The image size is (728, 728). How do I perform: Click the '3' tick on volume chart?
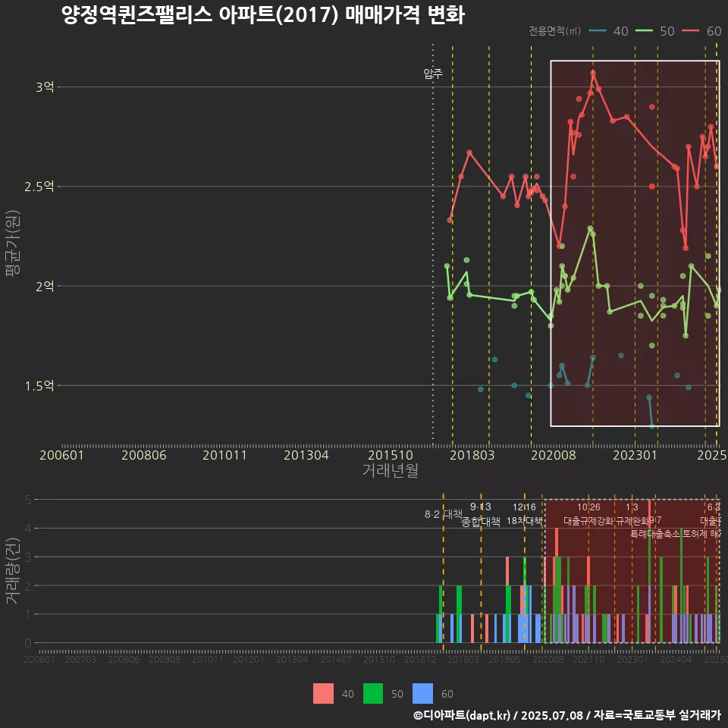click(28, 557)
